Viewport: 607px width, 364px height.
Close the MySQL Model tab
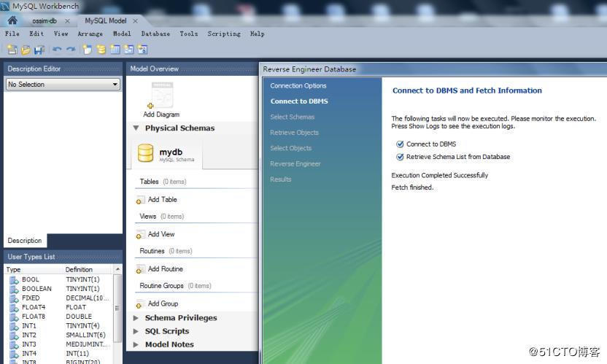coord(135,21)
